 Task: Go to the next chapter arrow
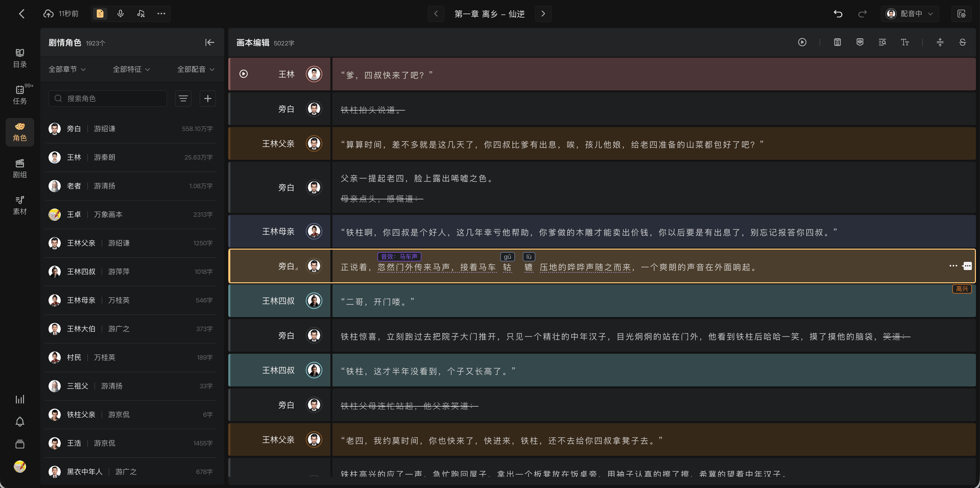[x=543, y=14]
